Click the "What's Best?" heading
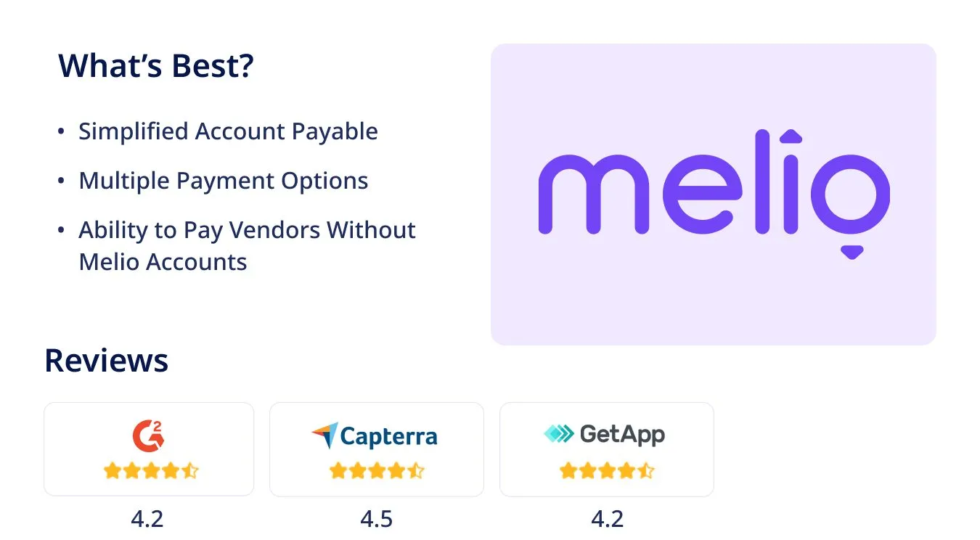 (x=156, y=66)
